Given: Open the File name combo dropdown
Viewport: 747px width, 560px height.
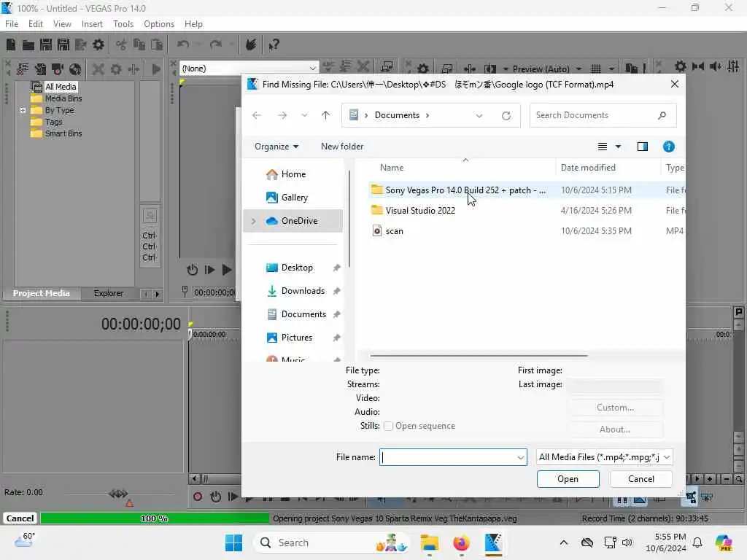Looking at the screenshot, I should click(x=521, y=458).
